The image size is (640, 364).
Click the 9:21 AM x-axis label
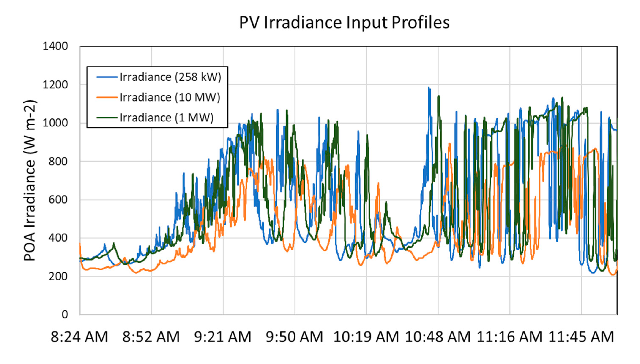[x=223, y=337]
